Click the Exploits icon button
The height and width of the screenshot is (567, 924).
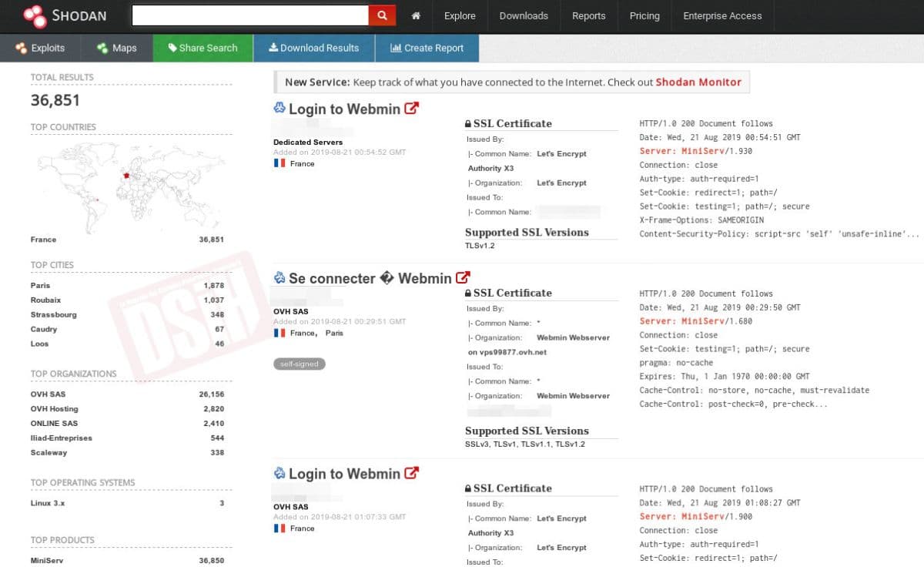click(40, 48)
